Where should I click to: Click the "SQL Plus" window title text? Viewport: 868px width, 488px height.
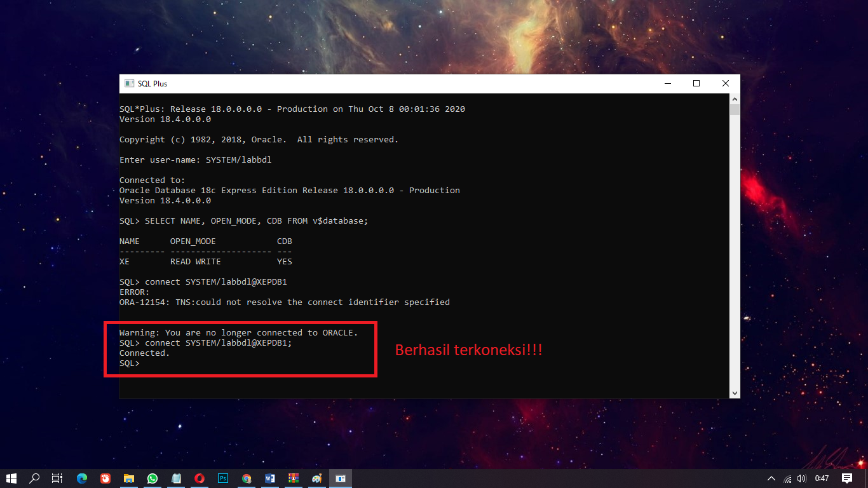[x=153, y=84]
